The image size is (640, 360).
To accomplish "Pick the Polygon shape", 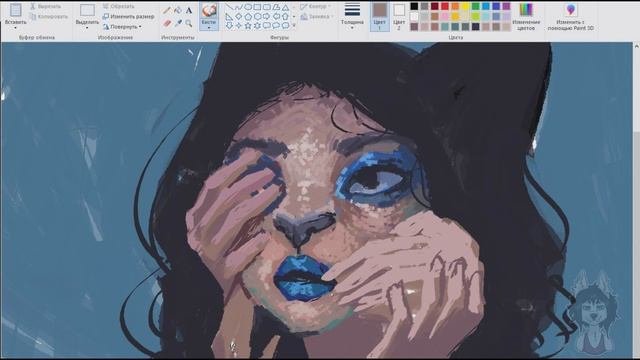I will click(276, 7).
